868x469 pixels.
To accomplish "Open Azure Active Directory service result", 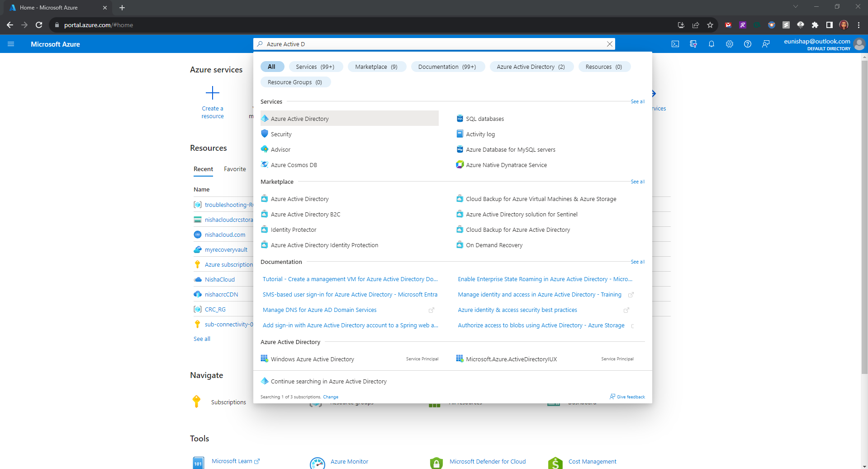I will point(299,119).
